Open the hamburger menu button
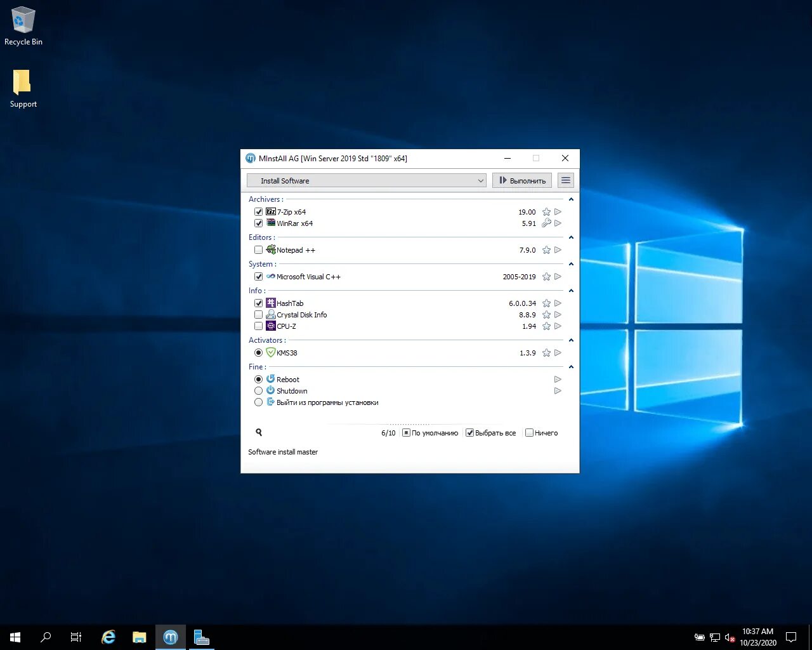 [566, 180]
